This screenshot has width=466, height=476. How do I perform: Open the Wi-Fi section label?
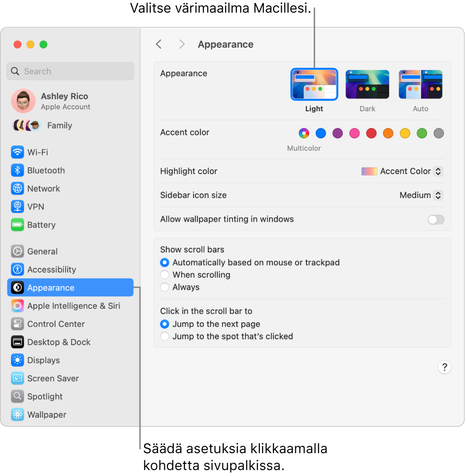(37, 152)
